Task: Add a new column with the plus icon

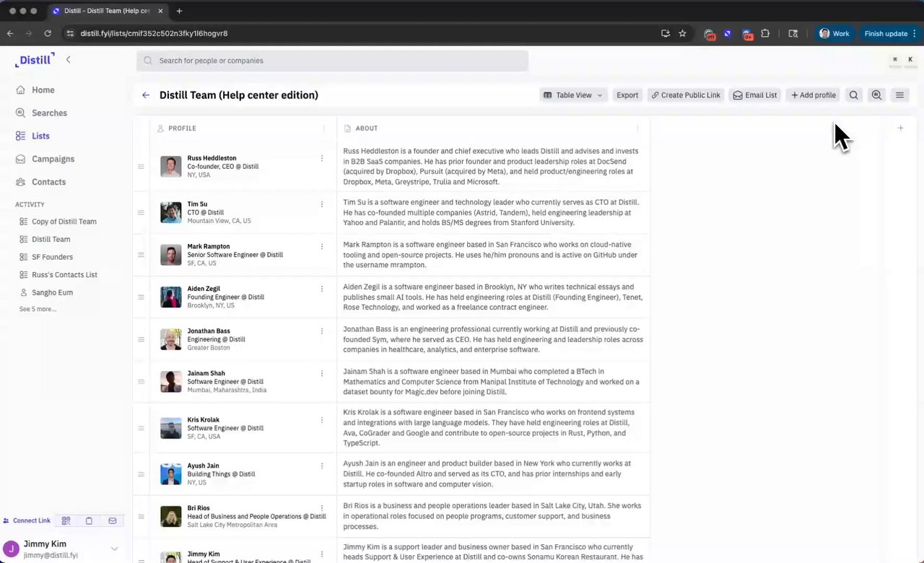Action: (900, 128)
